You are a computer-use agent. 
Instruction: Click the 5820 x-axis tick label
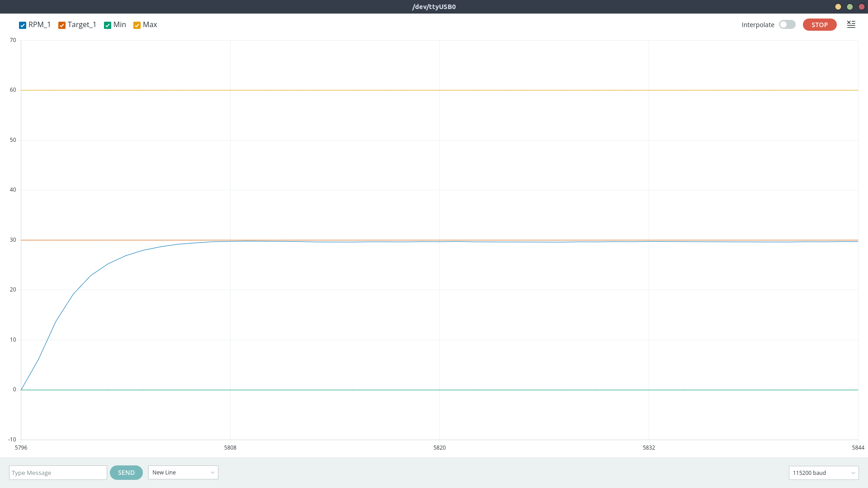(x=439, y=448)
